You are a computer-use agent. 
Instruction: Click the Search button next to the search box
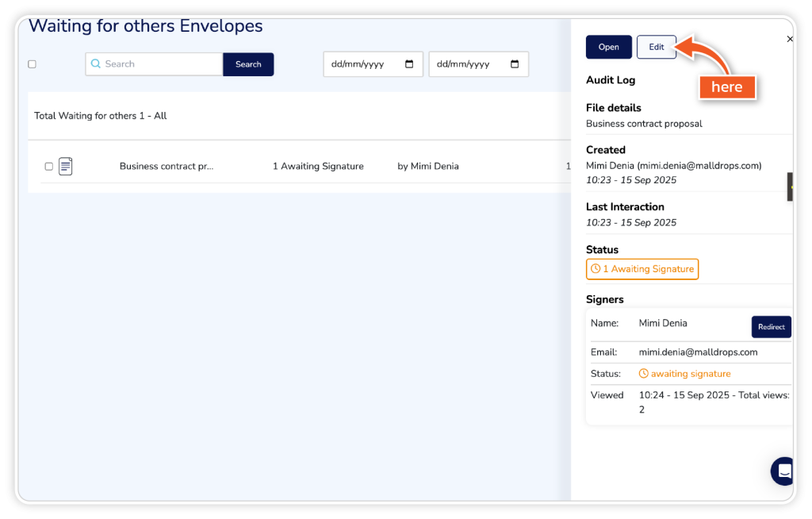coord(248,64)
